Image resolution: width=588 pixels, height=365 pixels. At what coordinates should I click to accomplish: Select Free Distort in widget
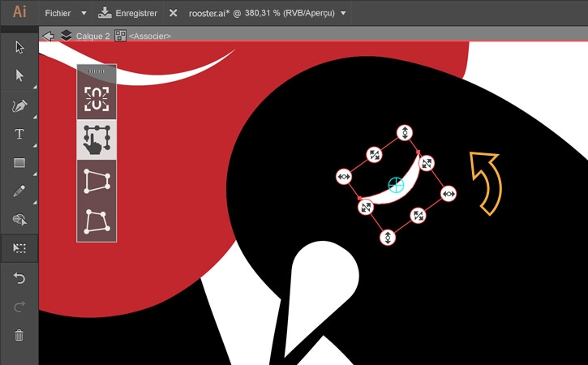(97, 221)
